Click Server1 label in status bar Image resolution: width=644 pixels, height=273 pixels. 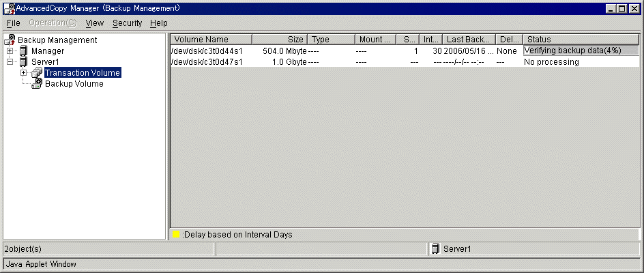[456, 248]
